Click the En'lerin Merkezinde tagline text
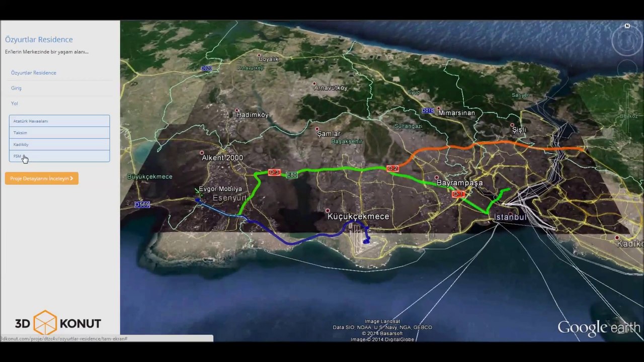 coord(47,52)
